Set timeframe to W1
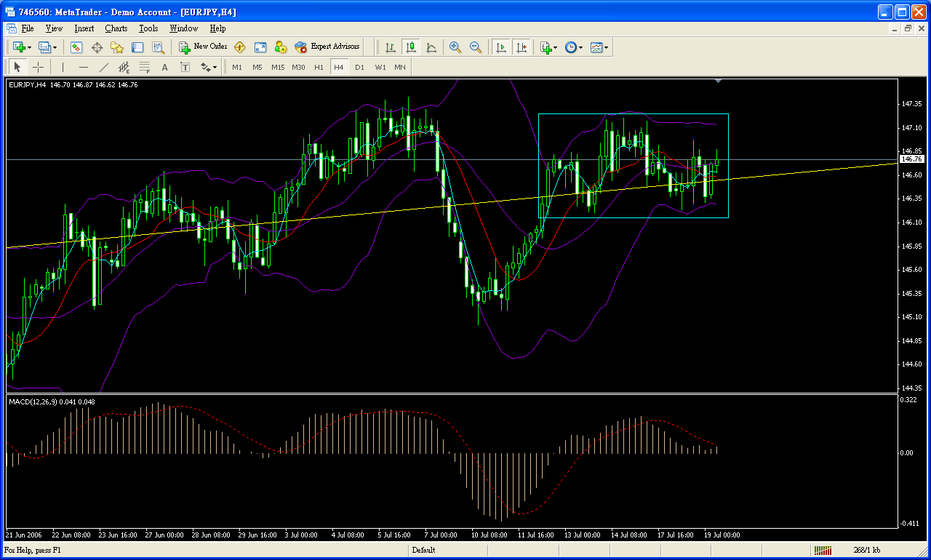931x560 pixels. click(380, 67)
